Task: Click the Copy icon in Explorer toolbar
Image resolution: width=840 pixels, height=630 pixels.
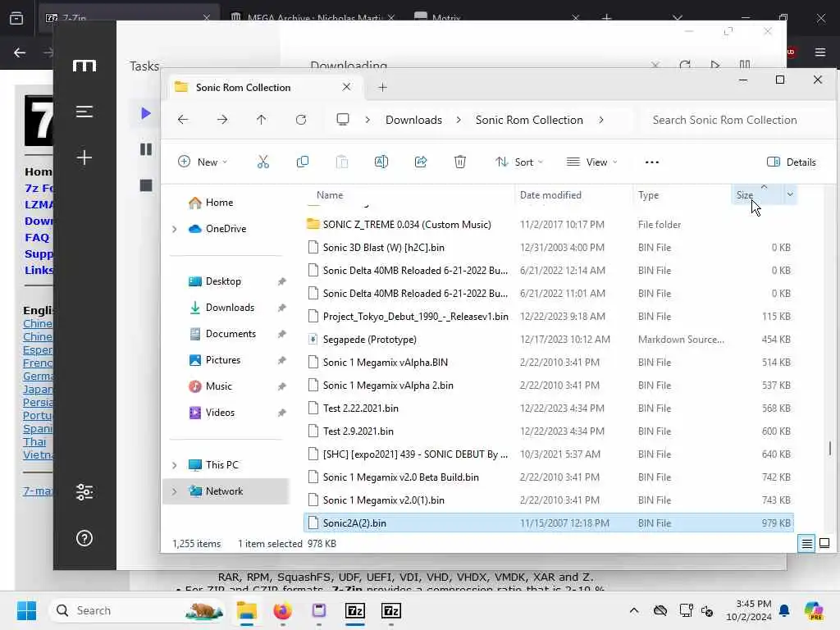Action: point(302,162)
